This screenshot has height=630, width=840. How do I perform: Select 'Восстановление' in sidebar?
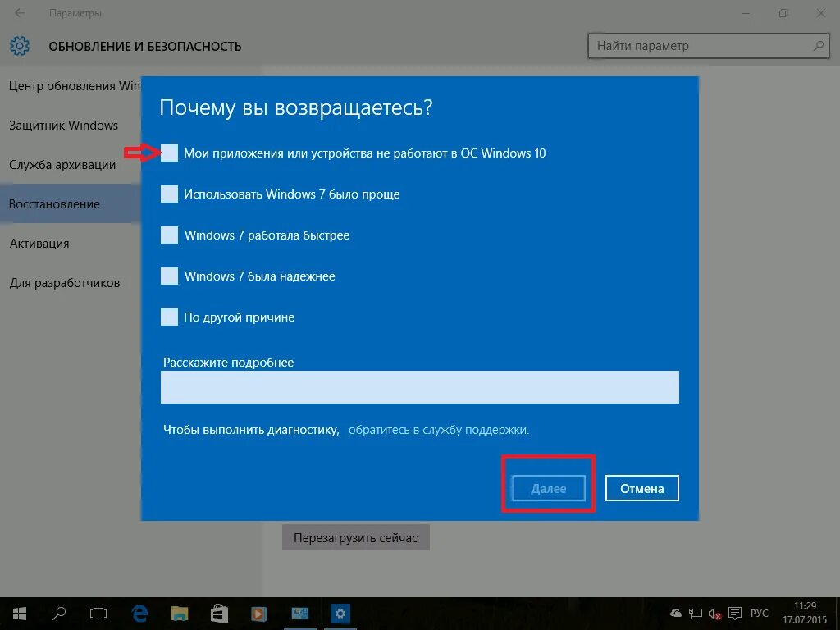point(71,203)
